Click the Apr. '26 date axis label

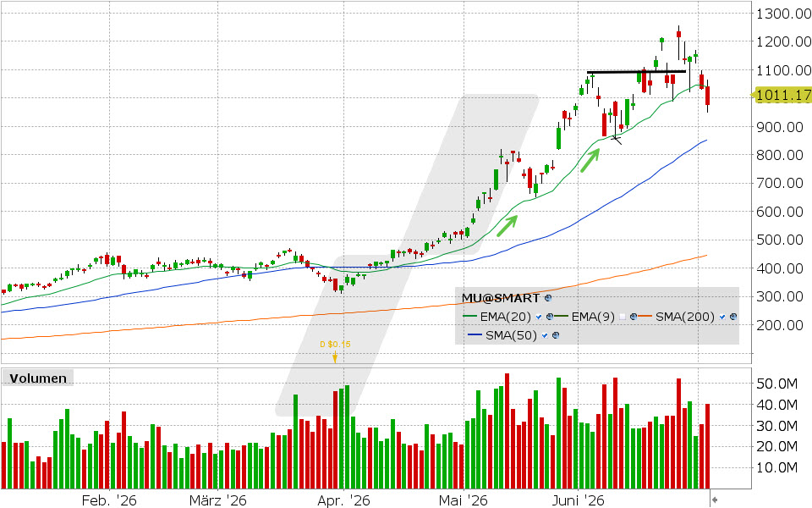344,500
